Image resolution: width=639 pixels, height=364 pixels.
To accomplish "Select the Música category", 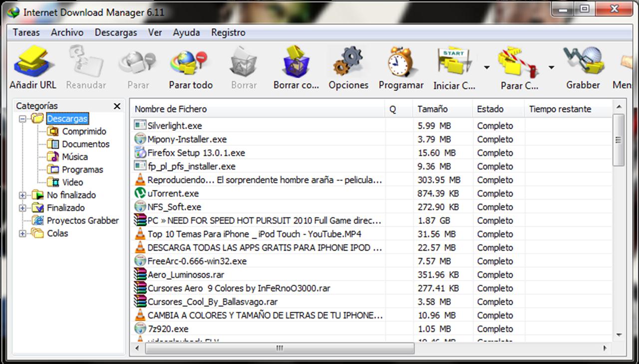I will [x=75, y=157].
